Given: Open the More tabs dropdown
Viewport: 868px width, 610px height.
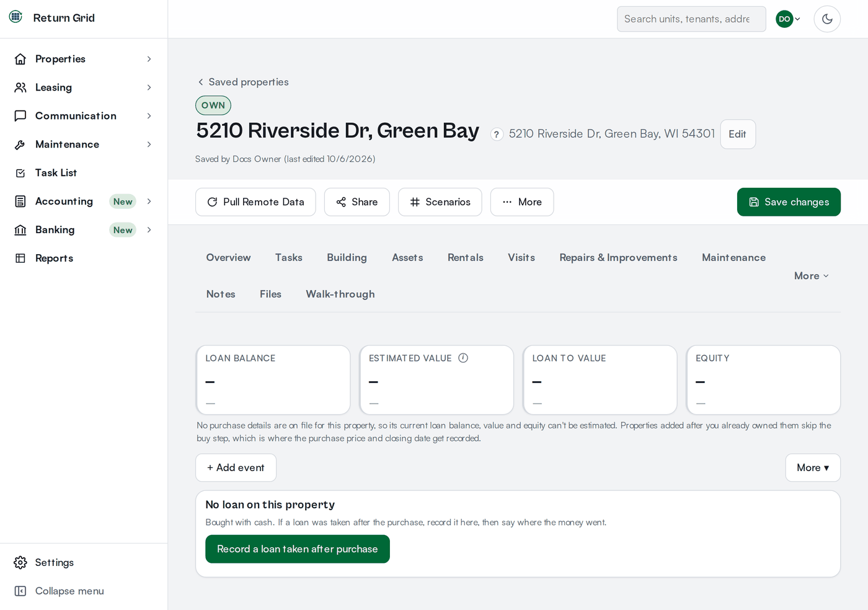Looking at the screenshot, I should (x=812, y=276).
